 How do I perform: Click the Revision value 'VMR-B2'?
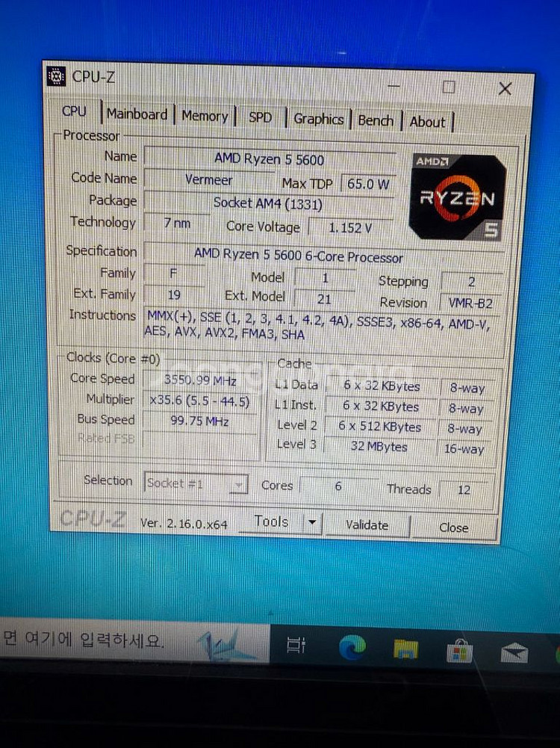click(x=470, y=303)
